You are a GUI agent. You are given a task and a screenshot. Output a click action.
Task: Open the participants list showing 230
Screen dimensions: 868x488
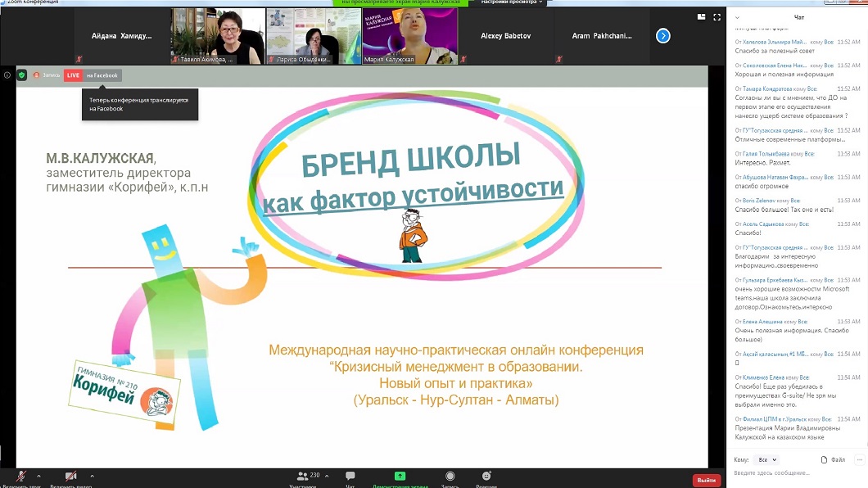pyautogui.click(x=308, y=476)
